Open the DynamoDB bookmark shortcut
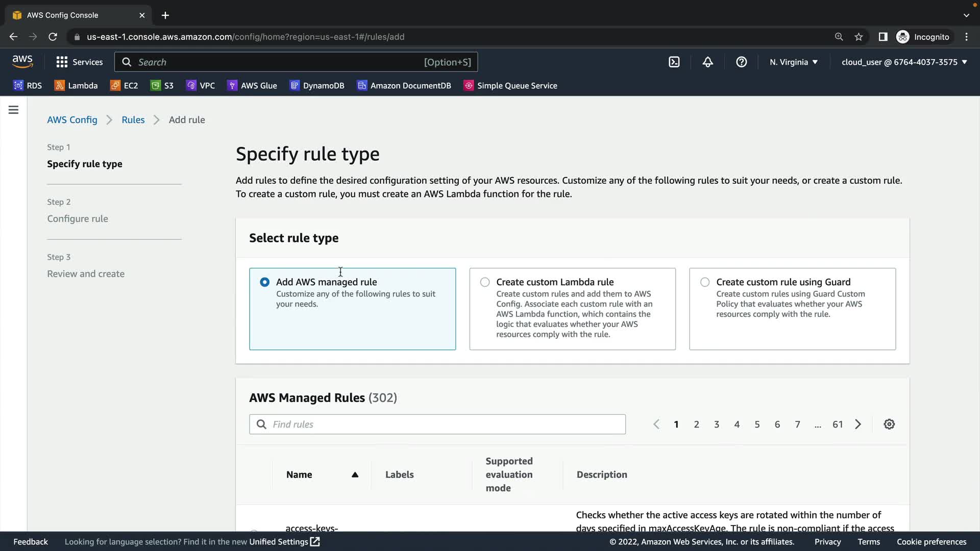This screenshot has height=551, width=980. [317, 85]
